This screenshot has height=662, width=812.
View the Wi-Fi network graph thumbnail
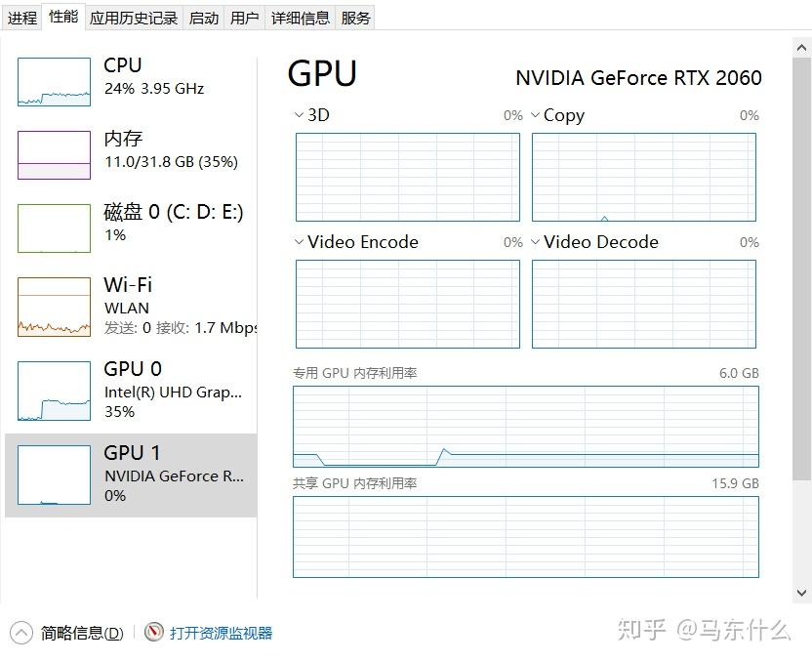coord(54,306)
